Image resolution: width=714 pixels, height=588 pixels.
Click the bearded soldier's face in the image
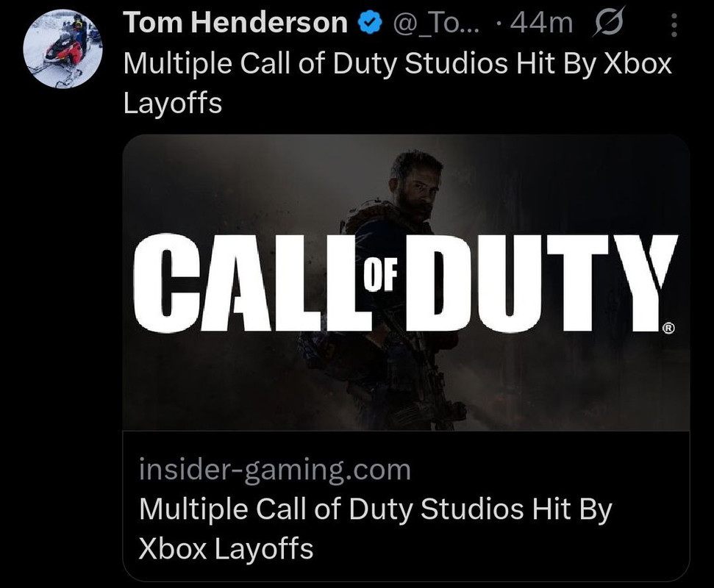419,190
